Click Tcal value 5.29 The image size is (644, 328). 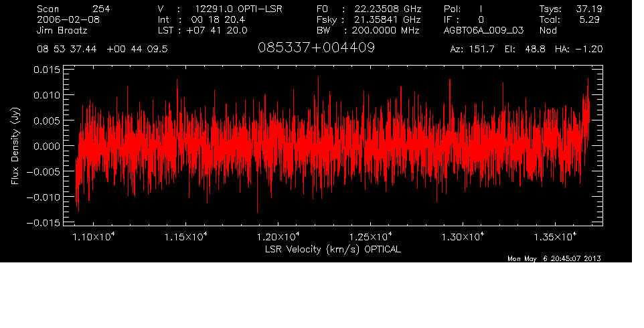tap(589, 19)
